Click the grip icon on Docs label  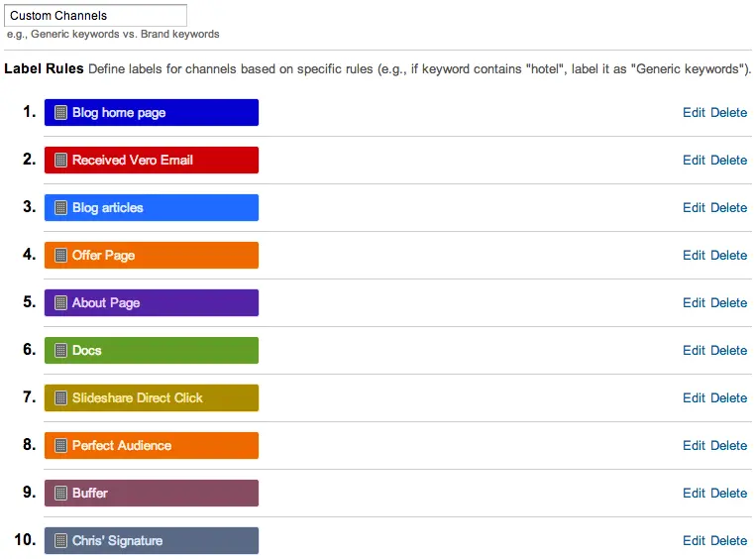(60, 351)
